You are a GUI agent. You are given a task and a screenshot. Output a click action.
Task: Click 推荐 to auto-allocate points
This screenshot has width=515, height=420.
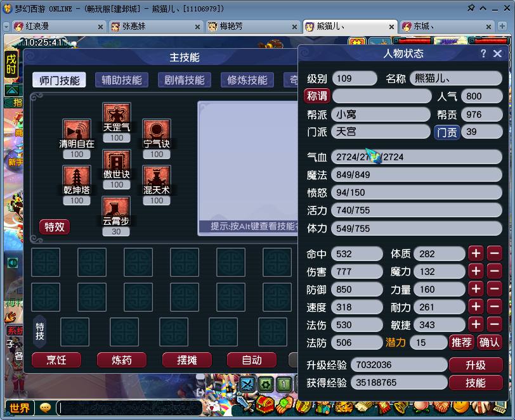click(x=462, y=342)
